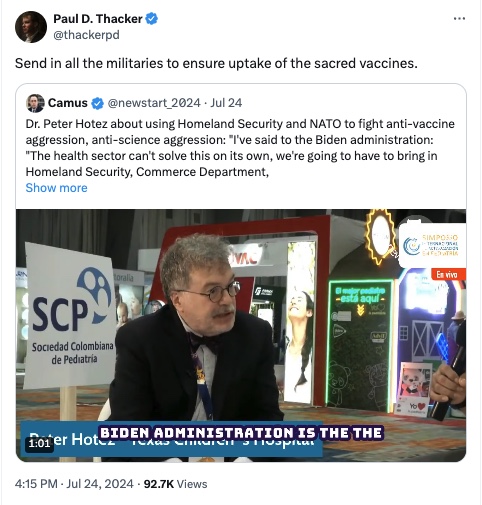
Task: Click the main tweet text about militaries
Action: point(216,63)
